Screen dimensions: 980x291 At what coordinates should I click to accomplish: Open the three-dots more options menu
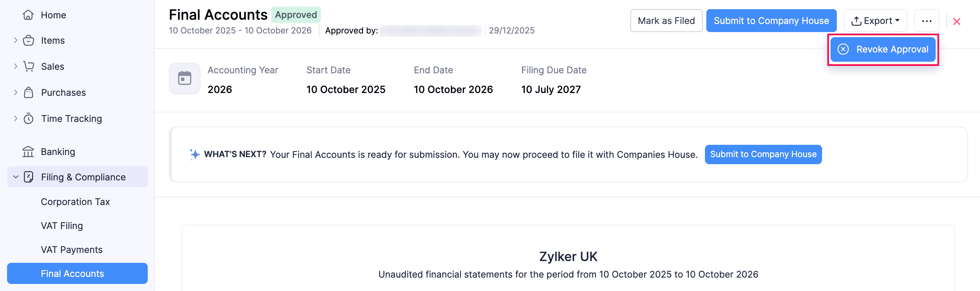pyautogui.click(x=927, y=21)
